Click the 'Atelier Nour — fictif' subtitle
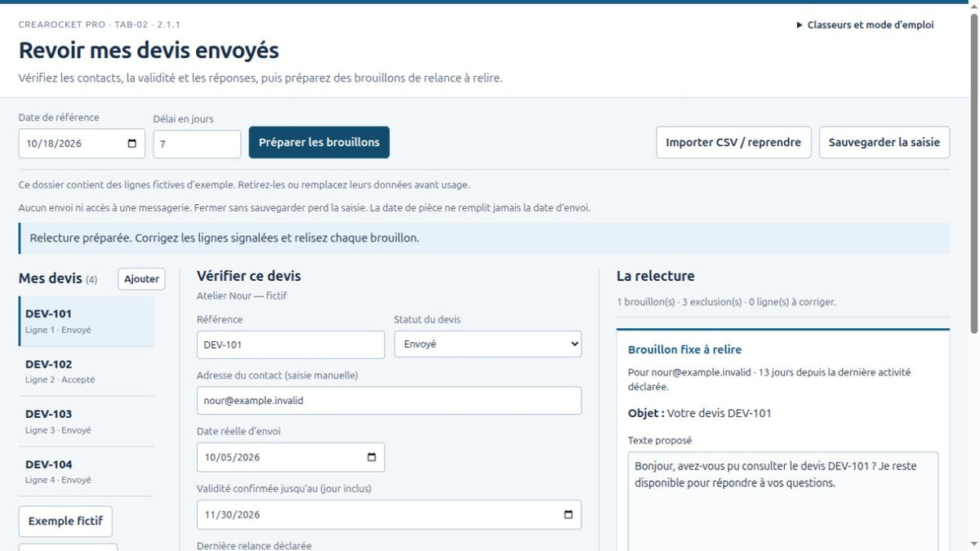Screen dimensions: 980x551 click(x=242, y=295)
